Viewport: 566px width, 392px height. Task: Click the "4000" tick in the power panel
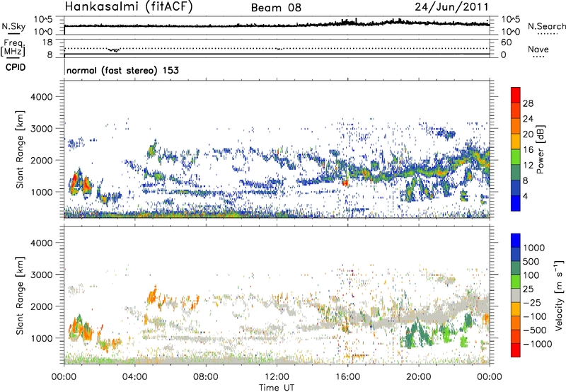(42, 97)
